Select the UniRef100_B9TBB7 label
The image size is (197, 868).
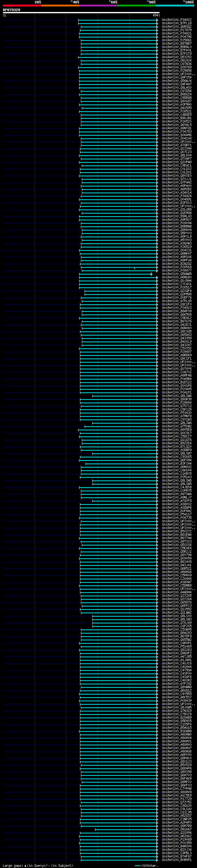[x=177, y=43]
